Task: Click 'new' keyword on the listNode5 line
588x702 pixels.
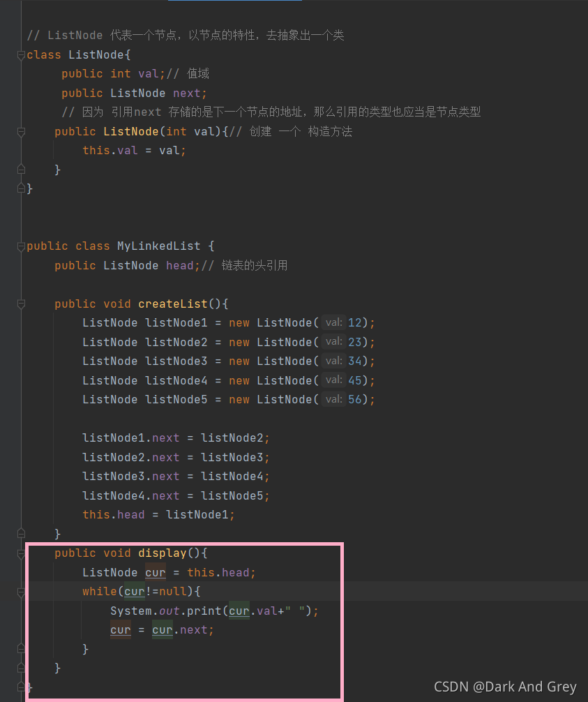Action: click(x=239, y=400)
